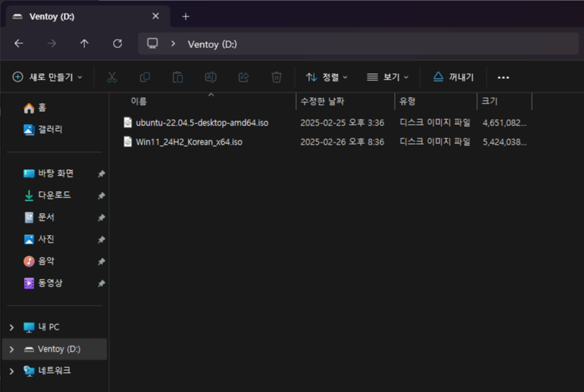Click the date 2025-02-26 오후 8:36
The height and width of the screenshot is (392, 584).
click(342, 142)
